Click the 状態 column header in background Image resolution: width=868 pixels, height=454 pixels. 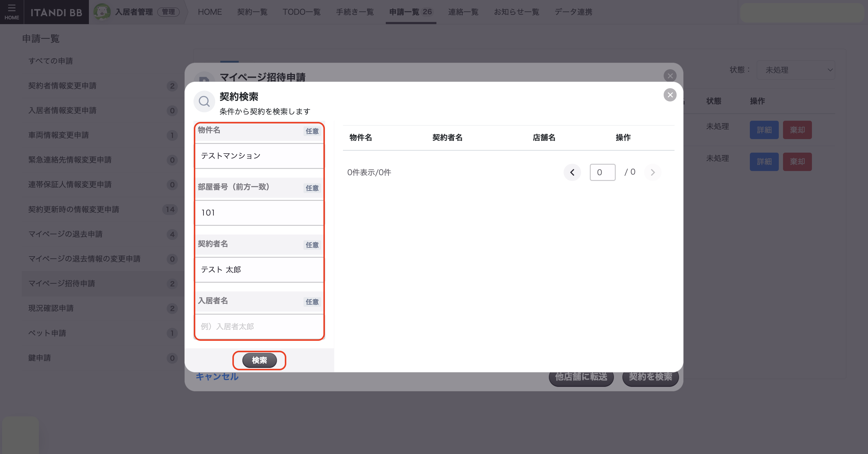tap(714, 101)
